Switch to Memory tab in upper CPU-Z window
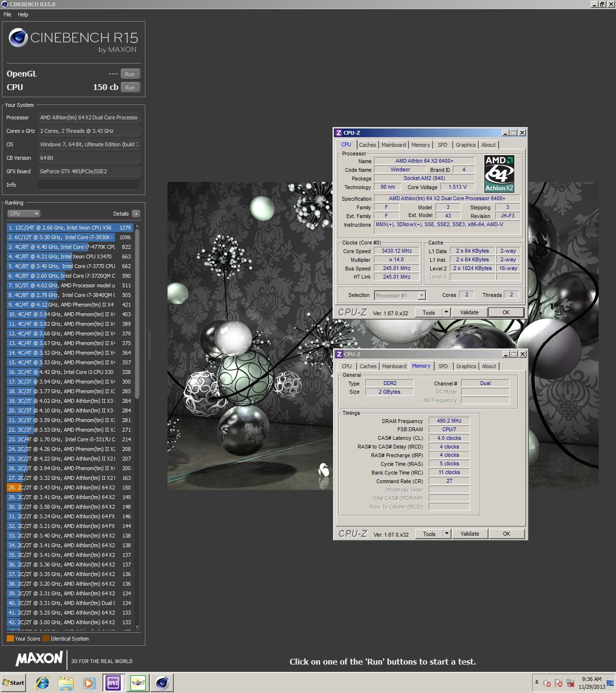The image size is (616, 693). [x=421, y=145]
